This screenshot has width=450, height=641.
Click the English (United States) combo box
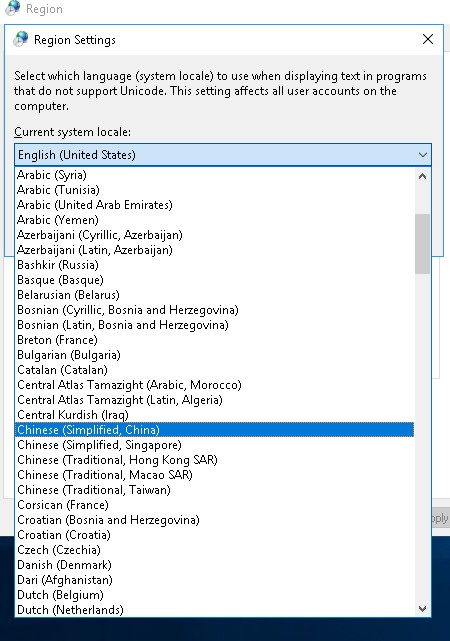pos(223,155)
